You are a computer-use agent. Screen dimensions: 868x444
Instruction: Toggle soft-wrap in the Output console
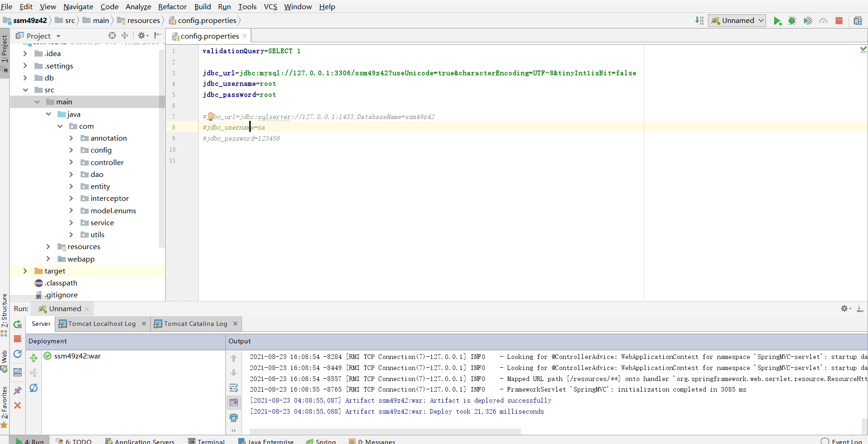234,387
